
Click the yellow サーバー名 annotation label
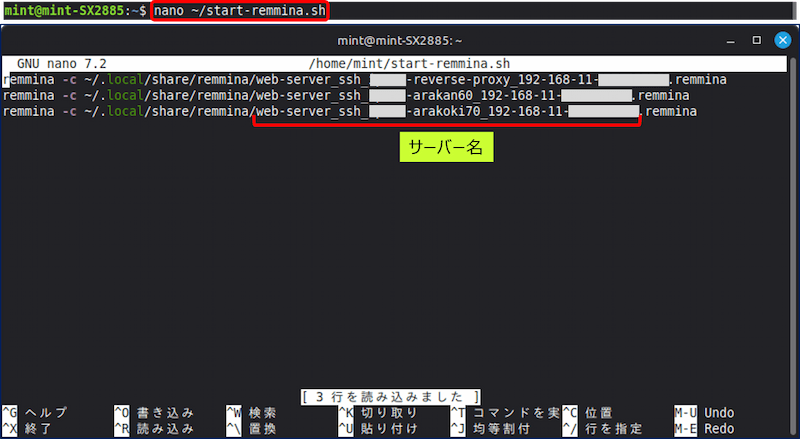(x=447, y=148)
